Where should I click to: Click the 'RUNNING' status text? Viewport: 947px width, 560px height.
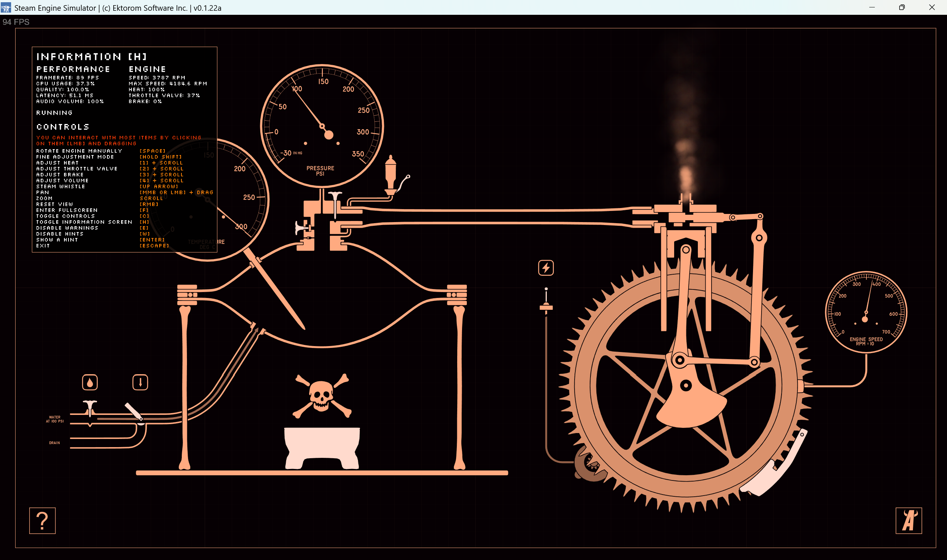coord(54,113)
